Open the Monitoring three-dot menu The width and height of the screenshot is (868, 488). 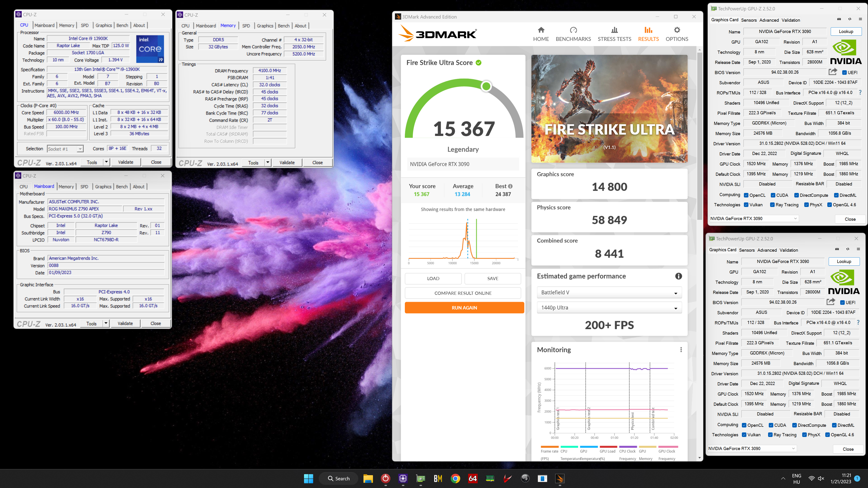[x=681, y=350]
